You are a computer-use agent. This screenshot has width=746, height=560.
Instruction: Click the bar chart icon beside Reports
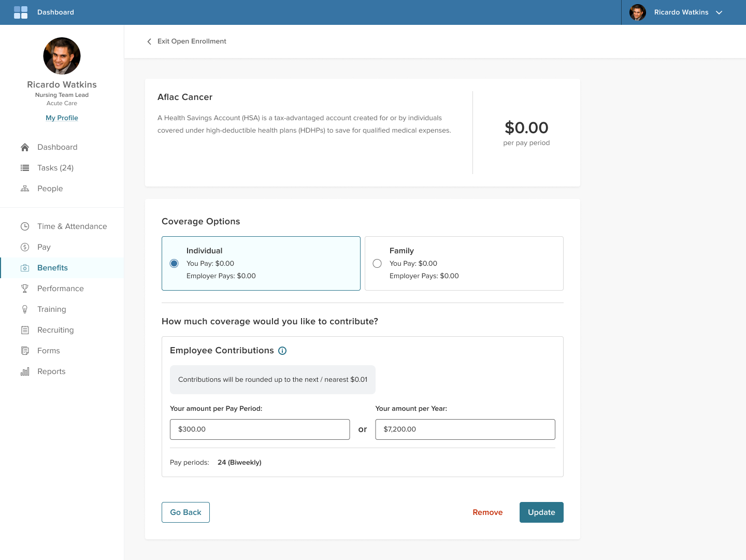pyautogui.click(x=25, y=371)
